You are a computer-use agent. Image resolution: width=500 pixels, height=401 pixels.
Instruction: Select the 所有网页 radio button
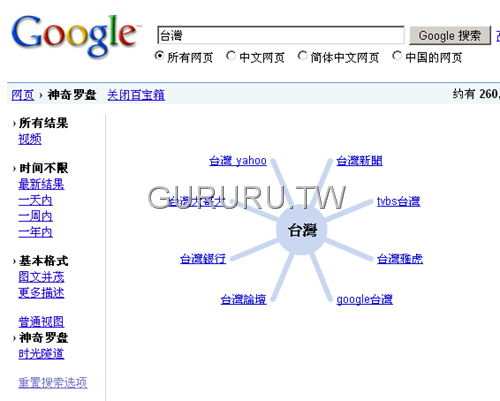pyautogui.click(x=159, y=56)
